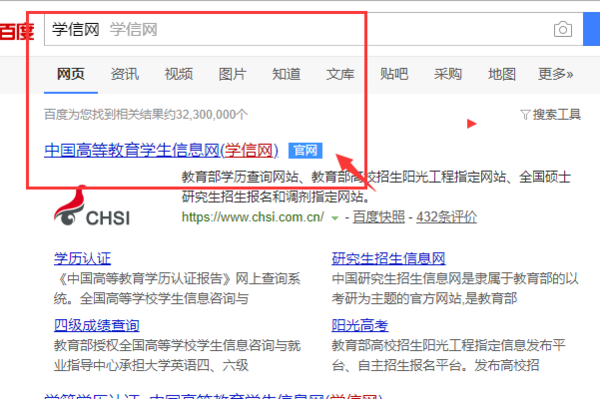Click the Baidu logo
Viewport: 600px width, 399px height.
17,32
